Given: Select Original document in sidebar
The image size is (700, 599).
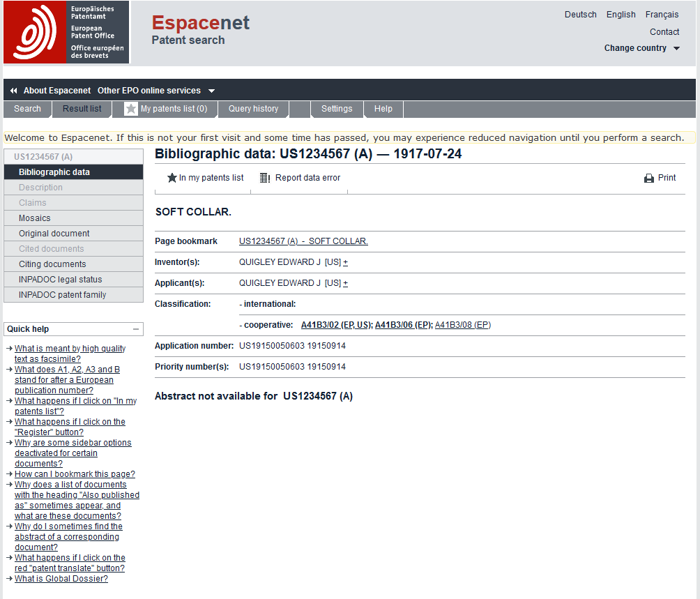Looking at the screenshot, I should (x=54, y=234).
